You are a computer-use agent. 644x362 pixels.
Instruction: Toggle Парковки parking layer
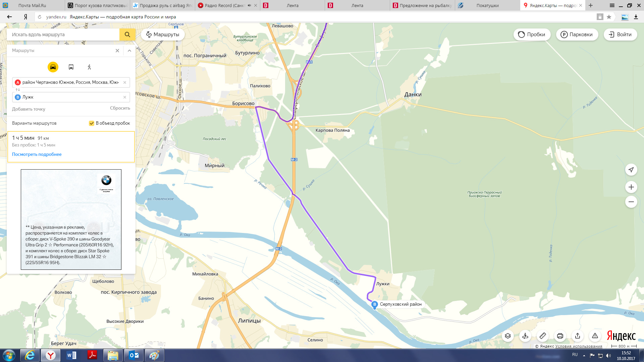tap(577, 35)
